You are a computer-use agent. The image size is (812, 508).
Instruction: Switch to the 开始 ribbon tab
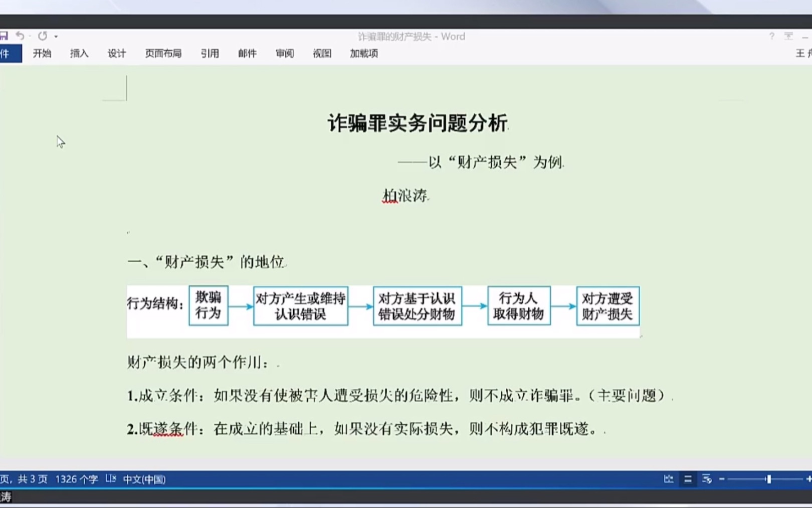(42, 53)
